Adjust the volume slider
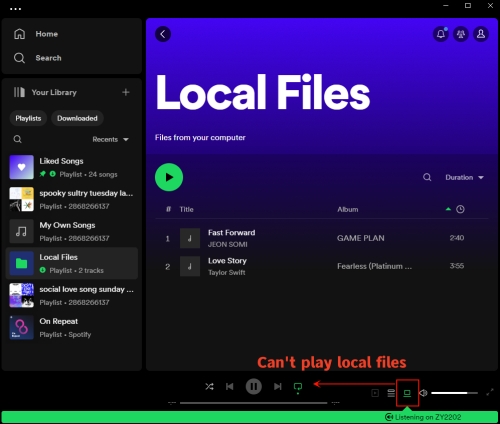The image size is (500, 424). coord(454,393)
